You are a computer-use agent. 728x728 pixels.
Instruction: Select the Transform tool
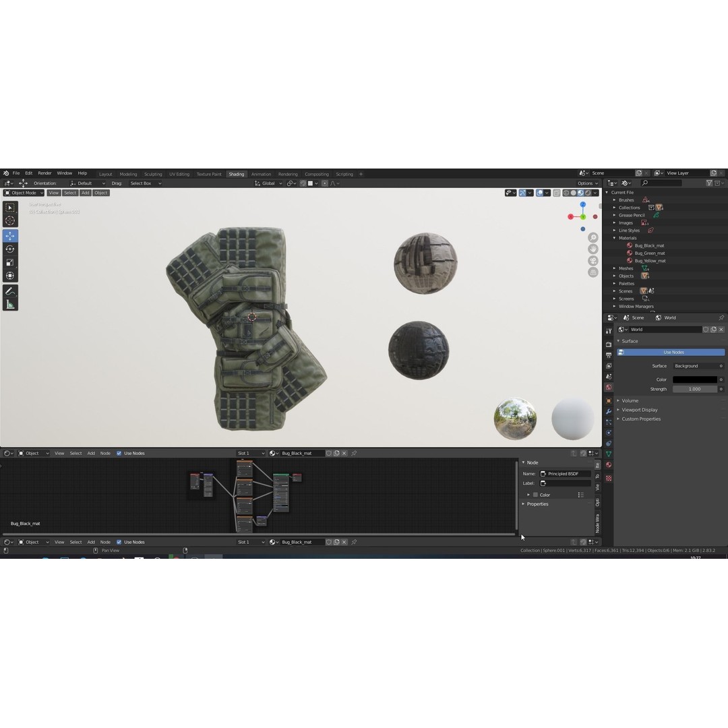pyautogui.click(x=10, y=276)
